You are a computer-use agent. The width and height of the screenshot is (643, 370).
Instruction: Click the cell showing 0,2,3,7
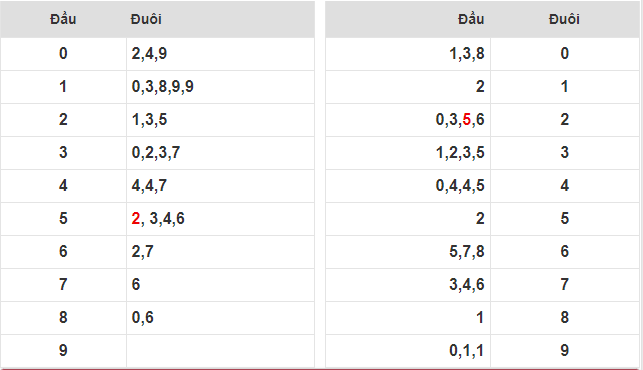220,153
